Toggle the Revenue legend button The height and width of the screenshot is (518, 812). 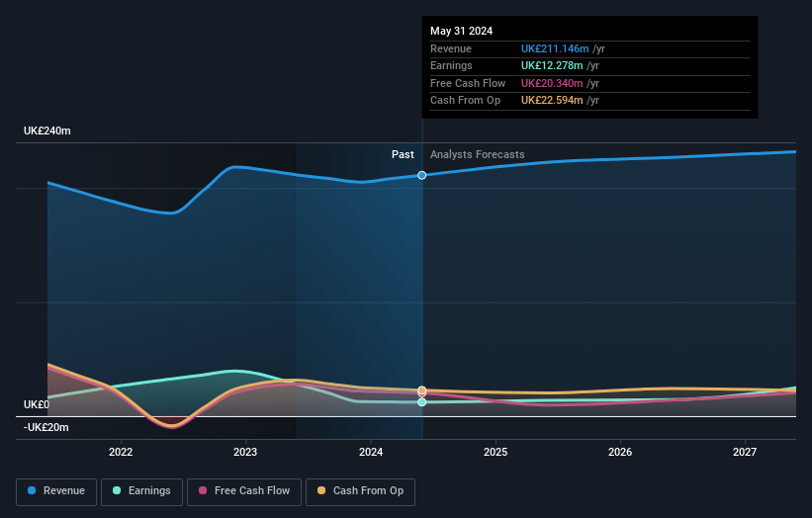56,491
